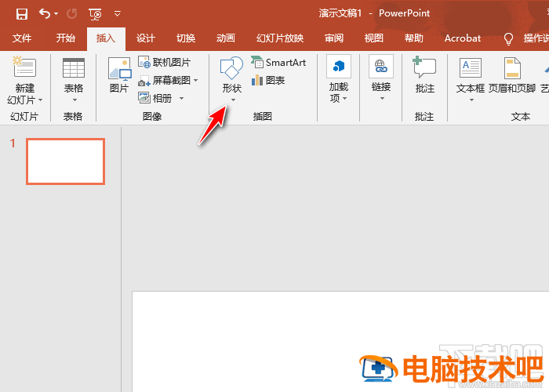Click the Redo icon
Viewport: 549px width, 392px height.
72,14
